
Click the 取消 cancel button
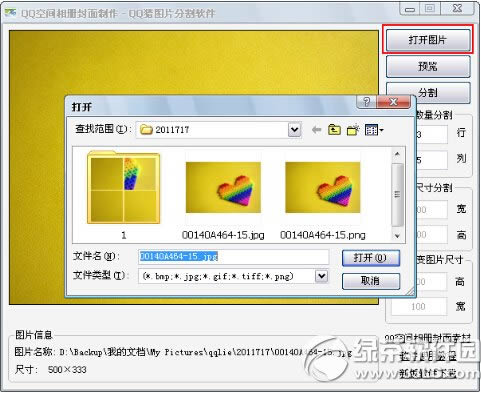coord(371,281)
